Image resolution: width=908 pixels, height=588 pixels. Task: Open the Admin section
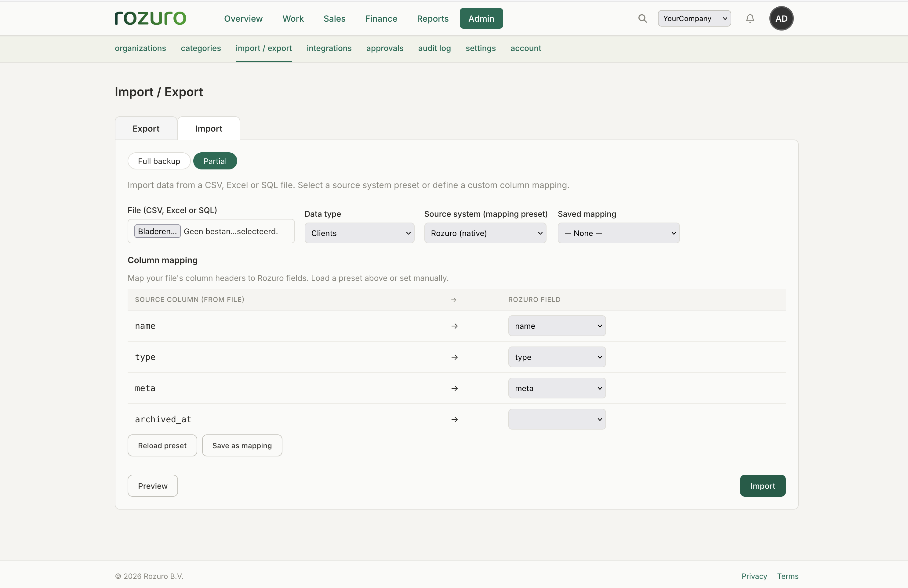[481, 18]
